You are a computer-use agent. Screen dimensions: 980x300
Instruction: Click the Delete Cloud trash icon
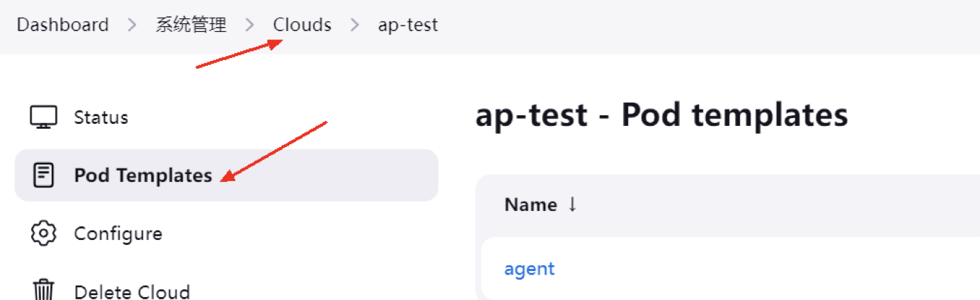click(x=43, y=290)
